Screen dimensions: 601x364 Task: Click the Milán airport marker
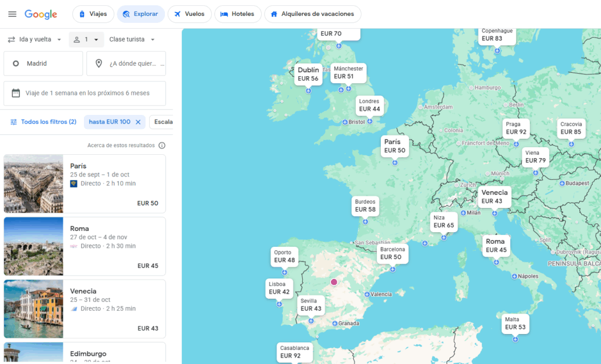[464, 213]
